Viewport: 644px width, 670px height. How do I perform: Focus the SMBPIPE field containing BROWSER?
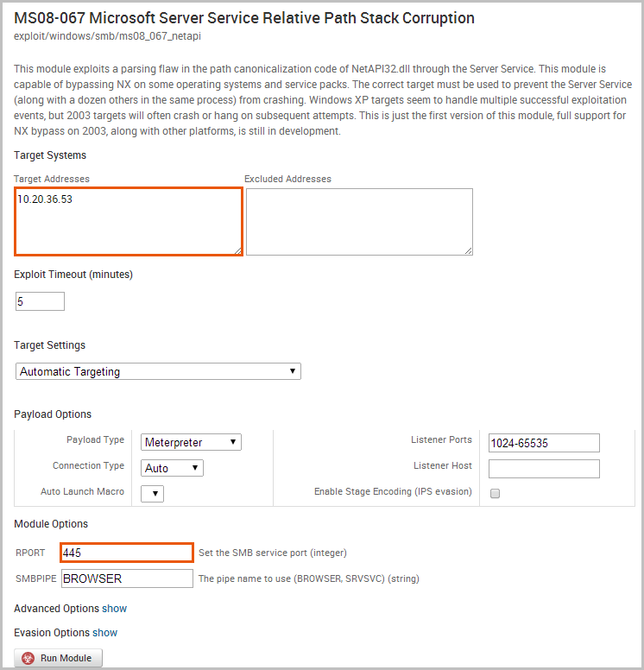click(x=127, y=578)
